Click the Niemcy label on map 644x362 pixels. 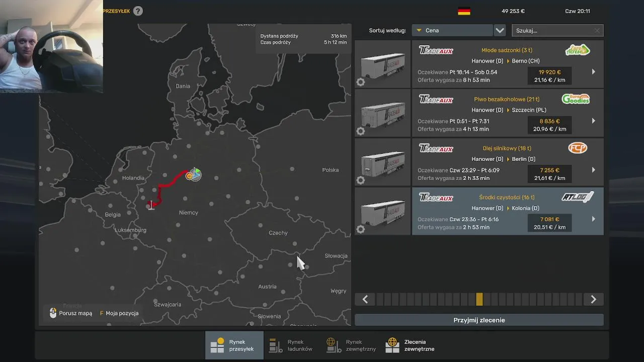point(189,213)
